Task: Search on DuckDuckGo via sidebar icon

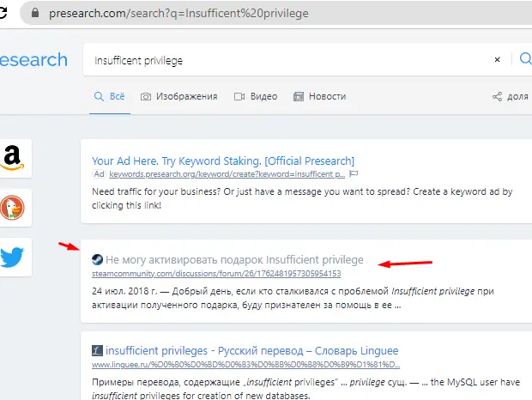Action: [x=13, y=207]
